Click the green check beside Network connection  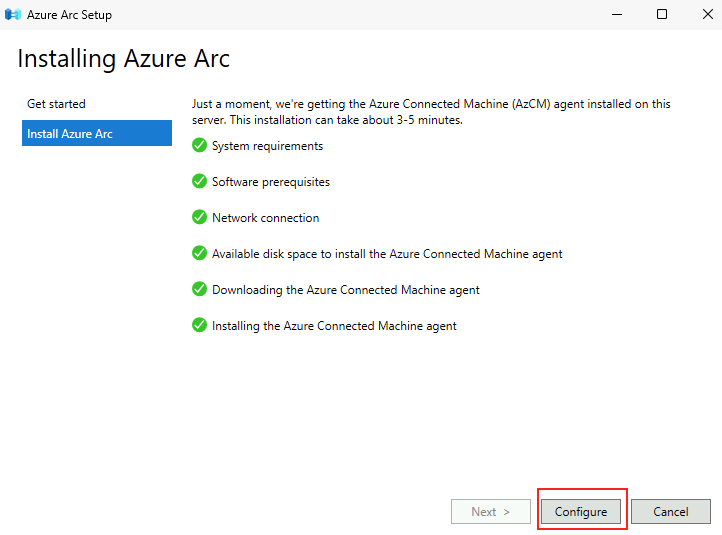(x=199, y=217)
